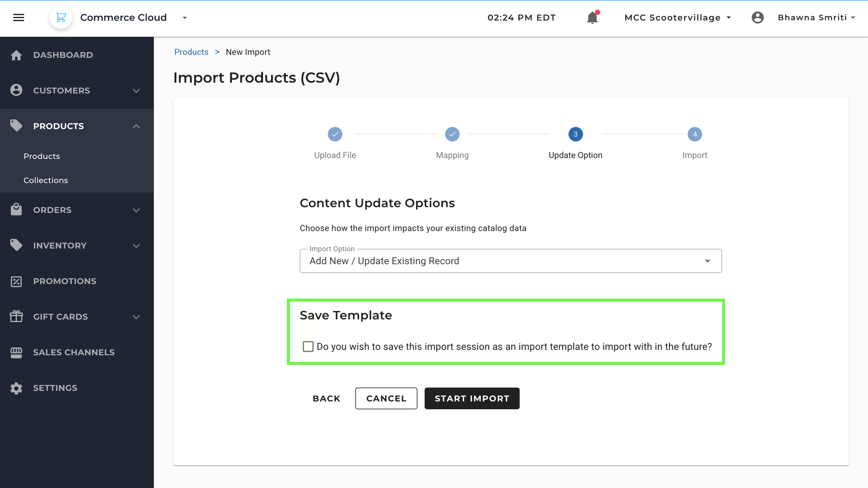Click the Start Import button

point(472,398)
